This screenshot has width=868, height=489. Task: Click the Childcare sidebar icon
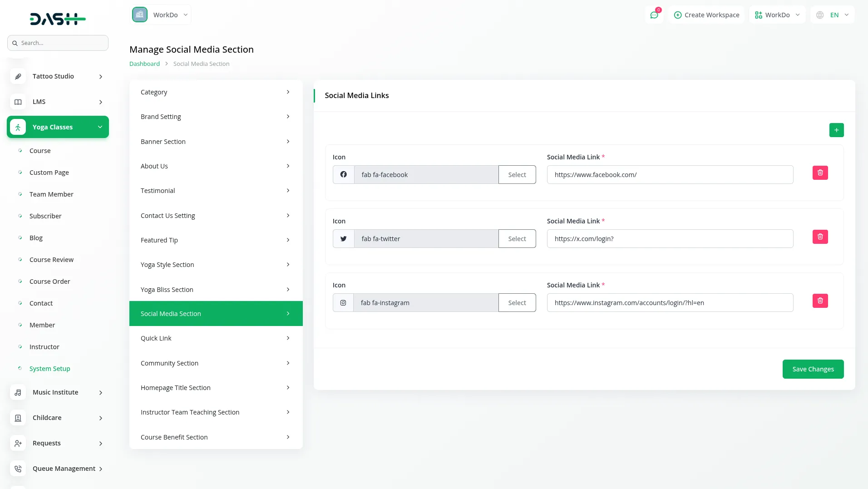(18, 418)
